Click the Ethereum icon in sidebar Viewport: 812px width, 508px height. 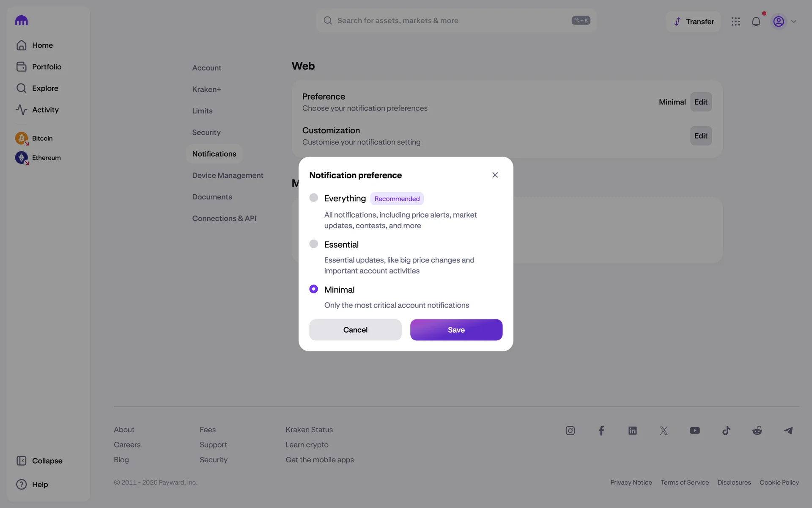pos(22,157)
